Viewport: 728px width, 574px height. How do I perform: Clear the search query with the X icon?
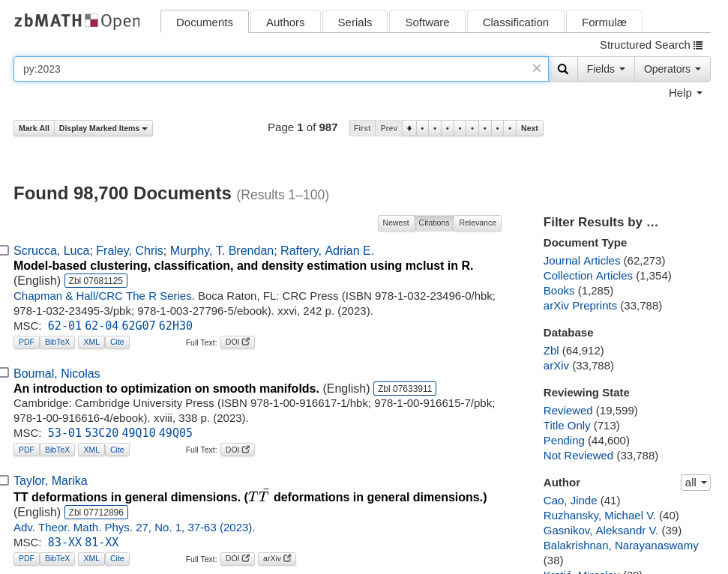point(537,68)
